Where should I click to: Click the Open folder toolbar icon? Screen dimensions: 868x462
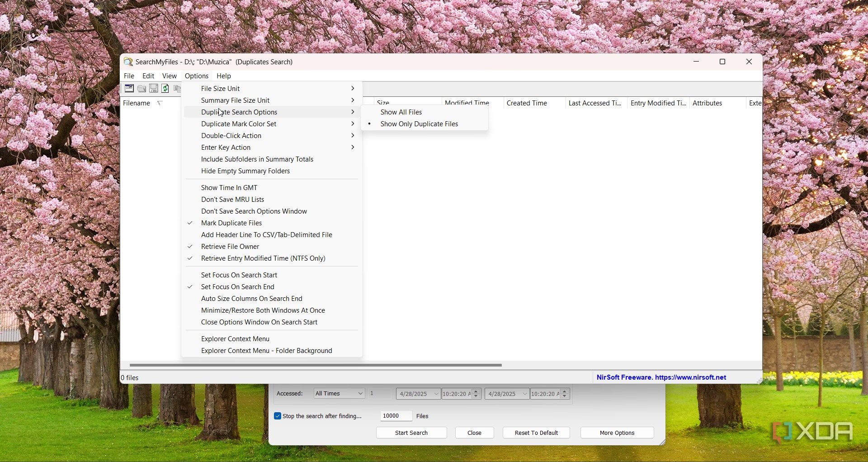pyautogui.click(x=142, y=88)
